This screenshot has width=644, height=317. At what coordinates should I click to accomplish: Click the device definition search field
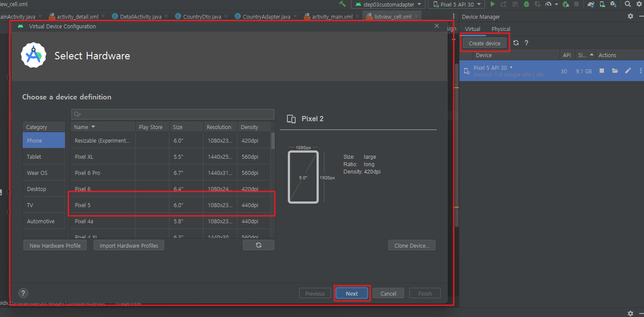173,114
